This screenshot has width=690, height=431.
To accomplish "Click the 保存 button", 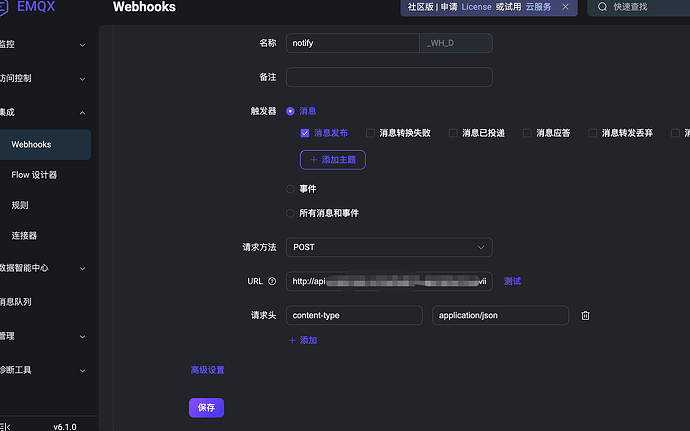I will pos(206,407).
